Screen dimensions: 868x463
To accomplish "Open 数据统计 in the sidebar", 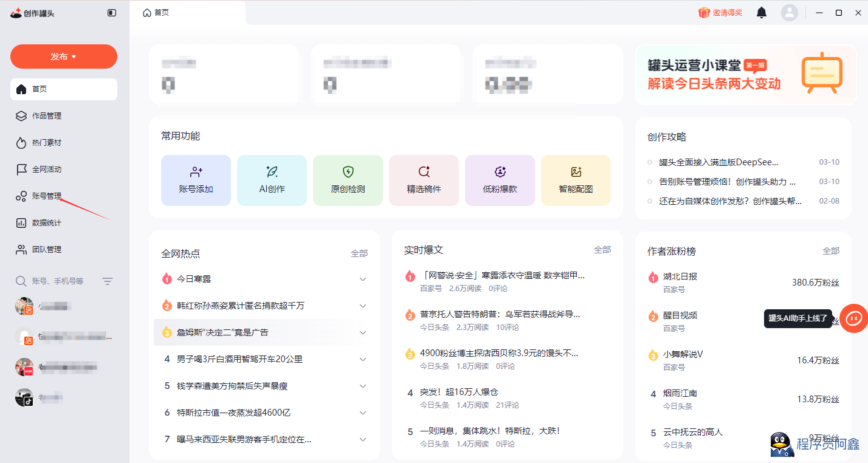I will click(x=47, y=223).
